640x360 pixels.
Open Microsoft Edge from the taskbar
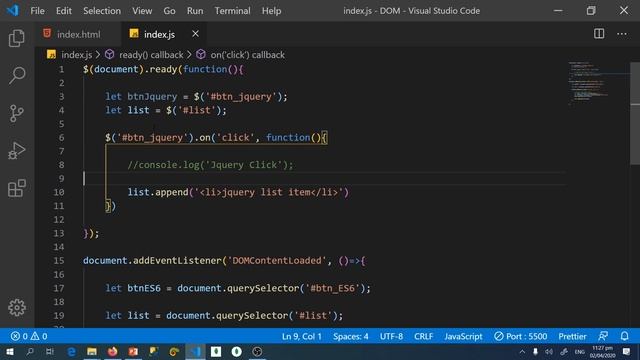[71, 351]
